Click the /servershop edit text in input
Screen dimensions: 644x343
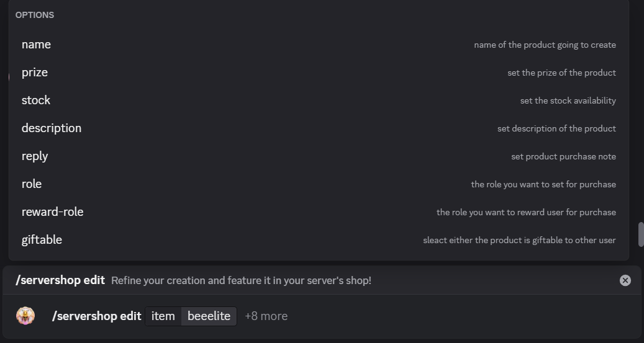coord(97,316)
